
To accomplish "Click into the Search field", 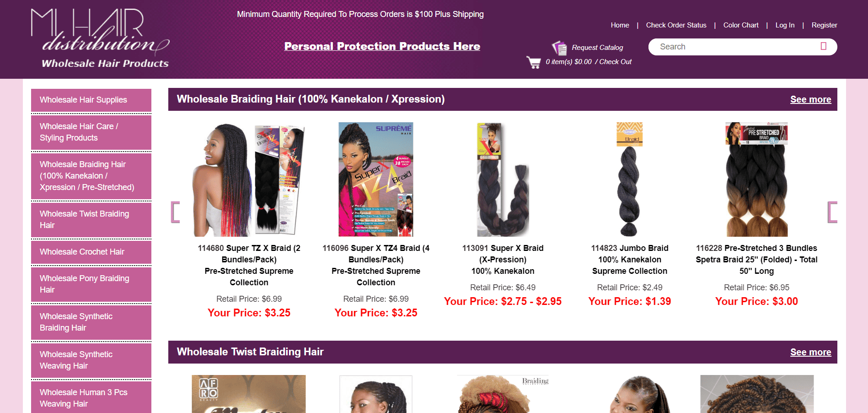I will click(x=736, y=47).
